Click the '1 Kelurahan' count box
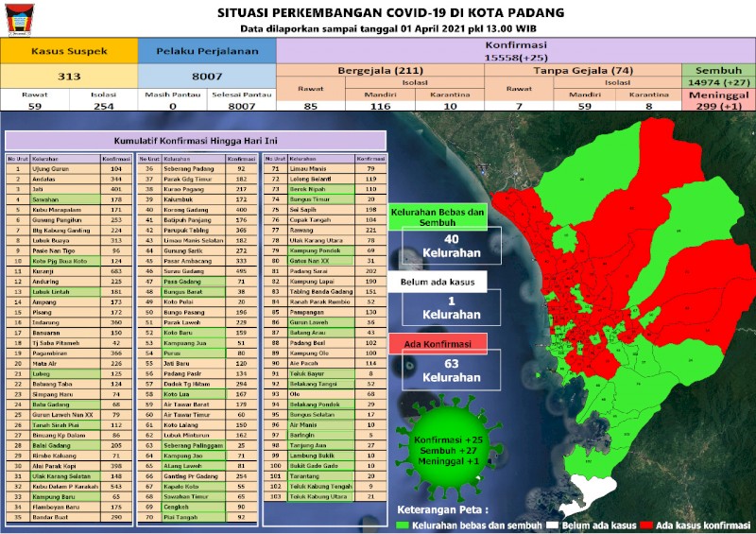Image resolution: width=756 pixels, height=534 pixels. click(x=452, y=308)
